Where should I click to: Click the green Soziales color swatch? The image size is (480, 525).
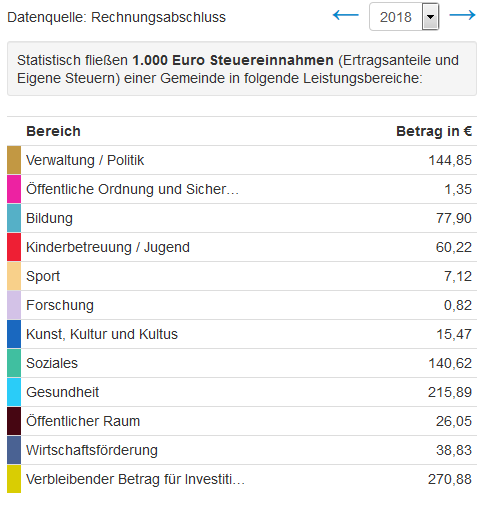tap(14, 363)
